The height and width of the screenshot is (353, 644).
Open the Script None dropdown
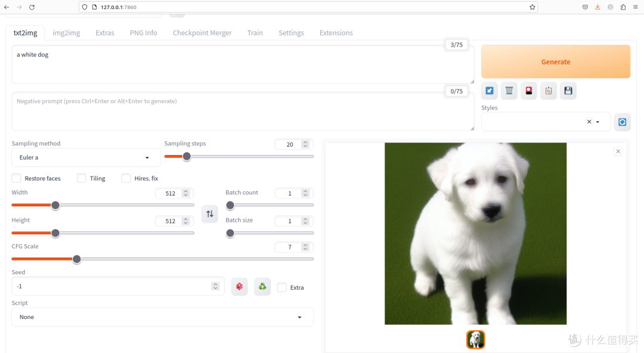(x=162, y=317)
